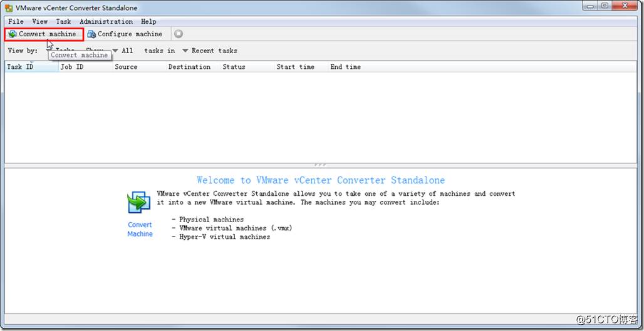Sort by the Task ID column header
The image size is (644, 331).
click(x=20, y=67)
